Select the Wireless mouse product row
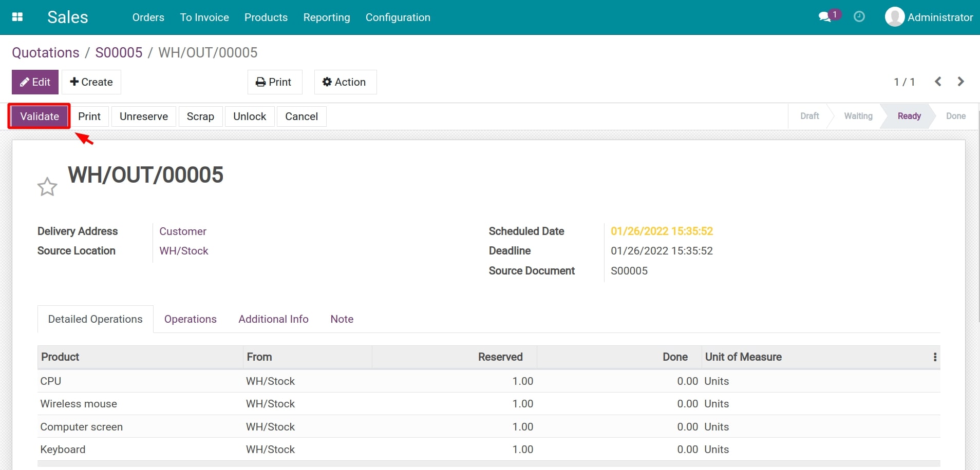 [489, 404]
